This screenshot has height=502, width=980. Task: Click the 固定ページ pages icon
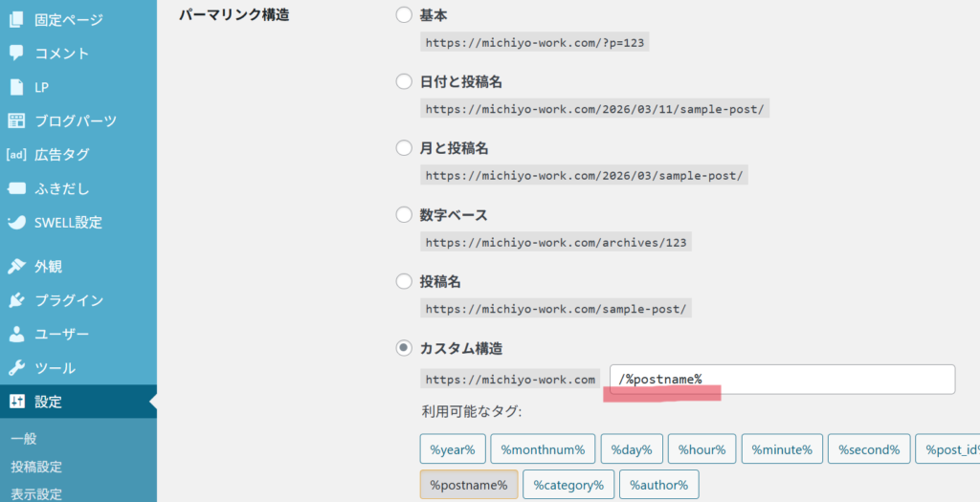16,19
